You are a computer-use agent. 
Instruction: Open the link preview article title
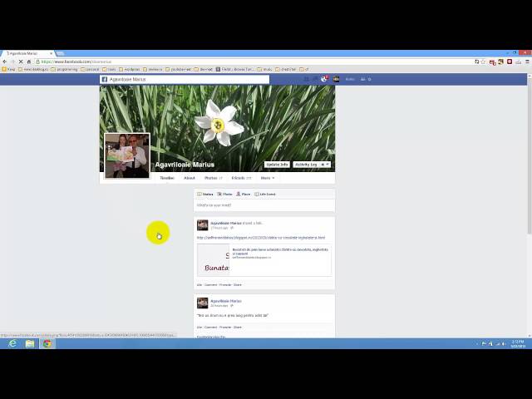280,251
